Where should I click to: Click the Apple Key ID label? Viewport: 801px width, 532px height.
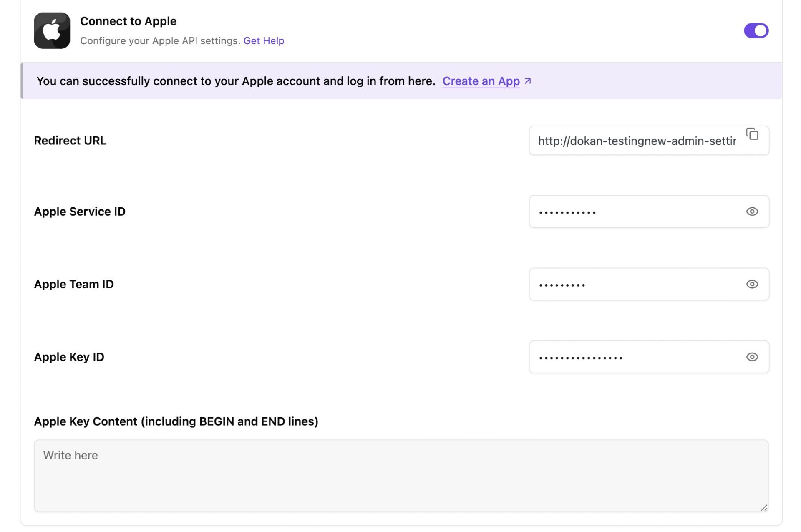[x=69, y=357]
